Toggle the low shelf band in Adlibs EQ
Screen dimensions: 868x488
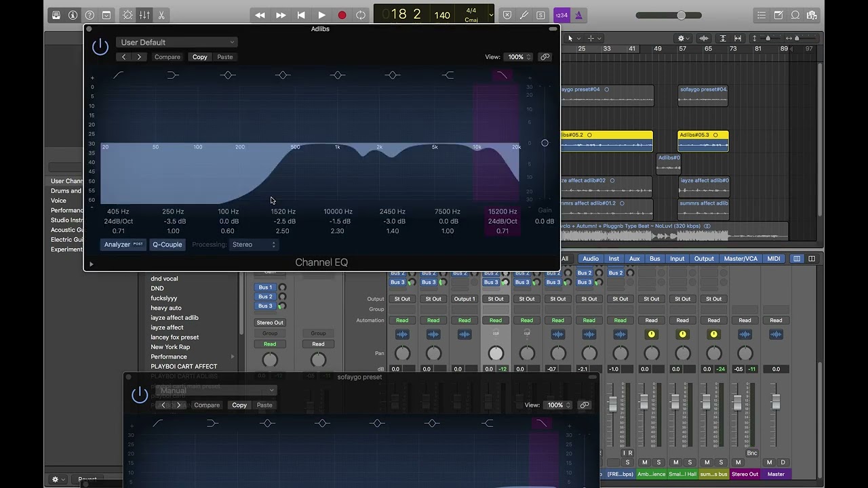coord(173,75)
